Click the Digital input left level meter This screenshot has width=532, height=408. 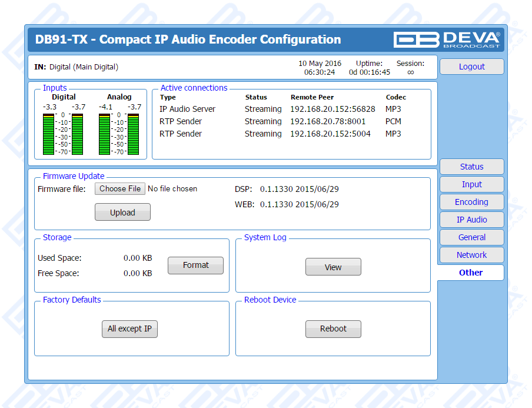[48, 134]
